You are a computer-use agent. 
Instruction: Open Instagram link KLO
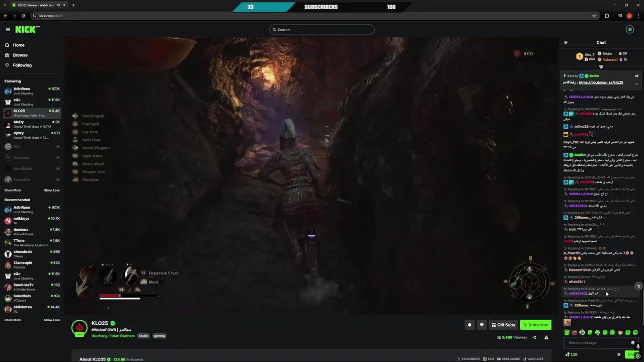(489, 359)
